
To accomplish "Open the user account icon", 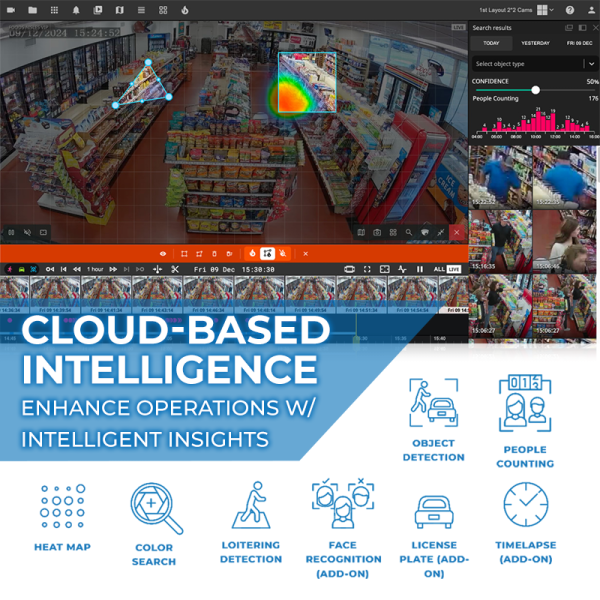I will tap(589, 9).
